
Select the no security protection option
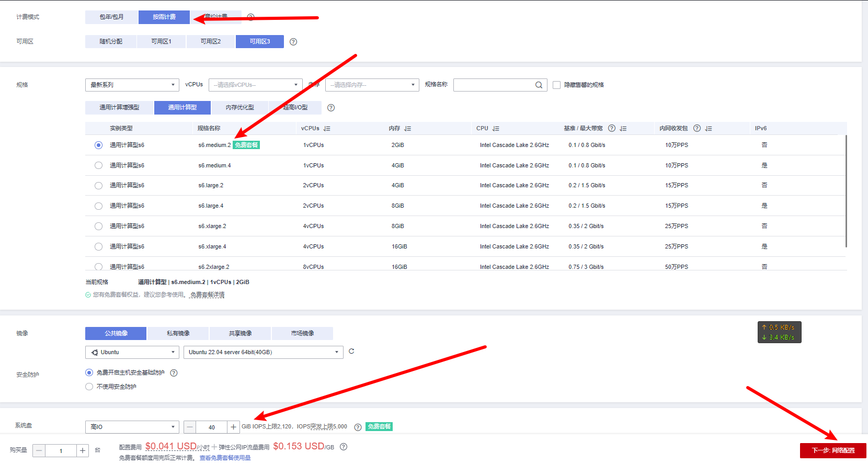pos(89,387)
